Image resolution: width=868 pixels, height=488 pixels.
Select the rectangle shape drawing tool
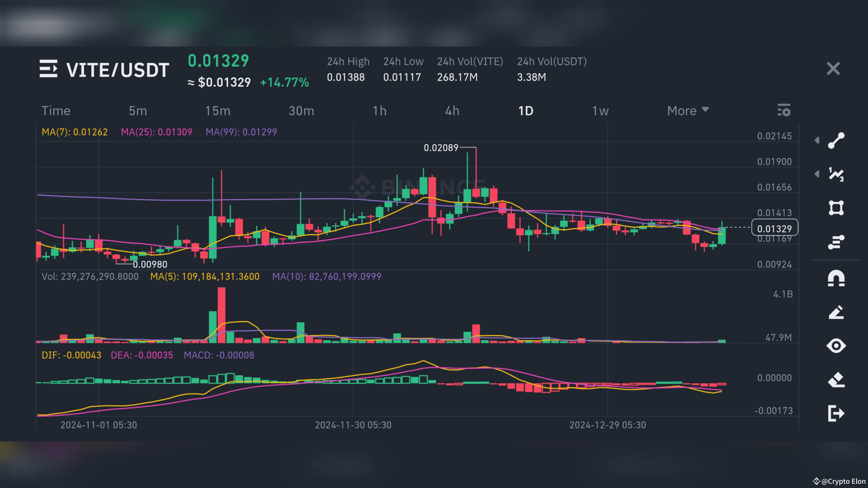[836, 208]
